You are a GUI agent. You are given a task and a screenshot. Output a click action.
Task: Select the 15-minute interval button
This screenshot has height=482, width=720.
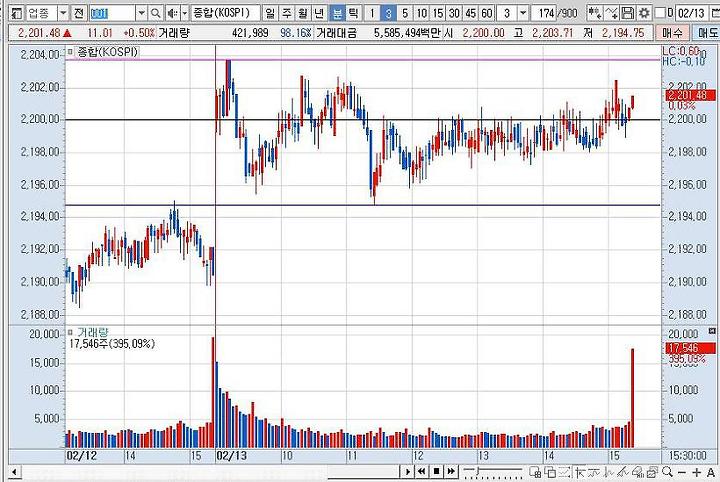click(438, 13)
